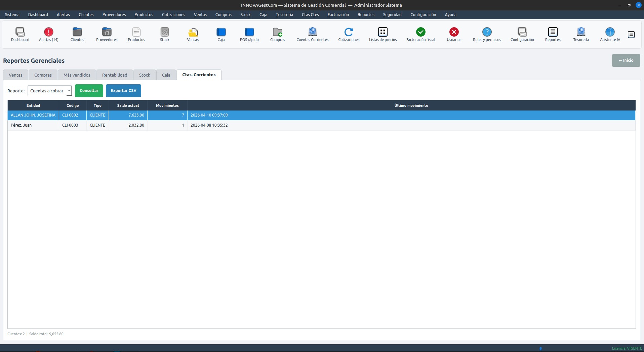Viewport: 644px width, 352px height.
Task: Select the Pérez, Juan row
Action: [21, 125]
